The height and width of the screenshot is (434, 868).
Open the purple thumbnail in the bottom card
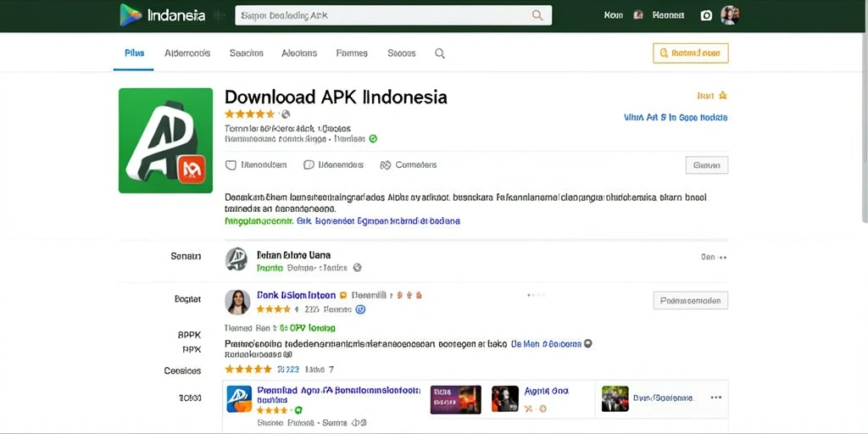tap(455, 400)
